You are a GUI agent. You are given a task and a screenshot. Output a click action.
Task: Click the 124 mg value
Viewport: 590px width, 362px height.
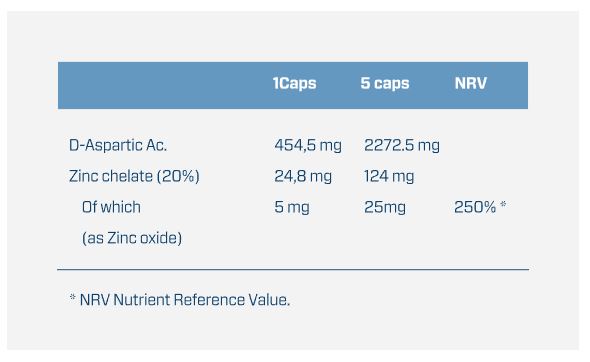click(x=389, y=176)
